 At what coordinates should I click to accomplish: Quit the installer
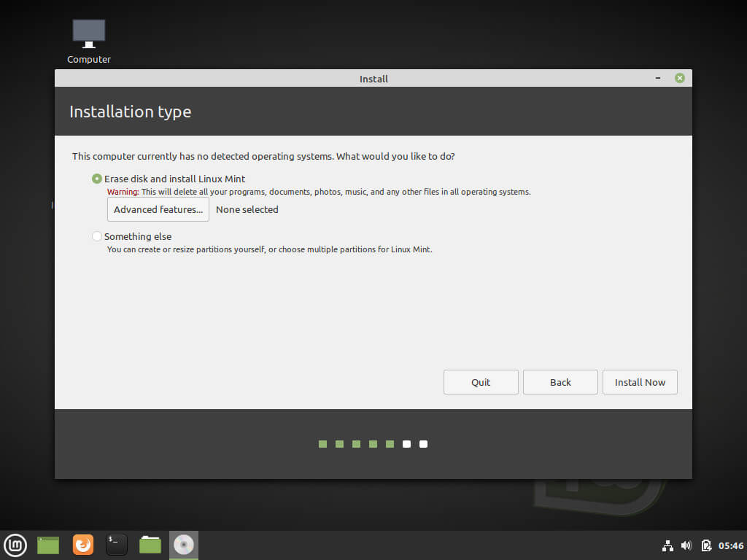point(481,382)
